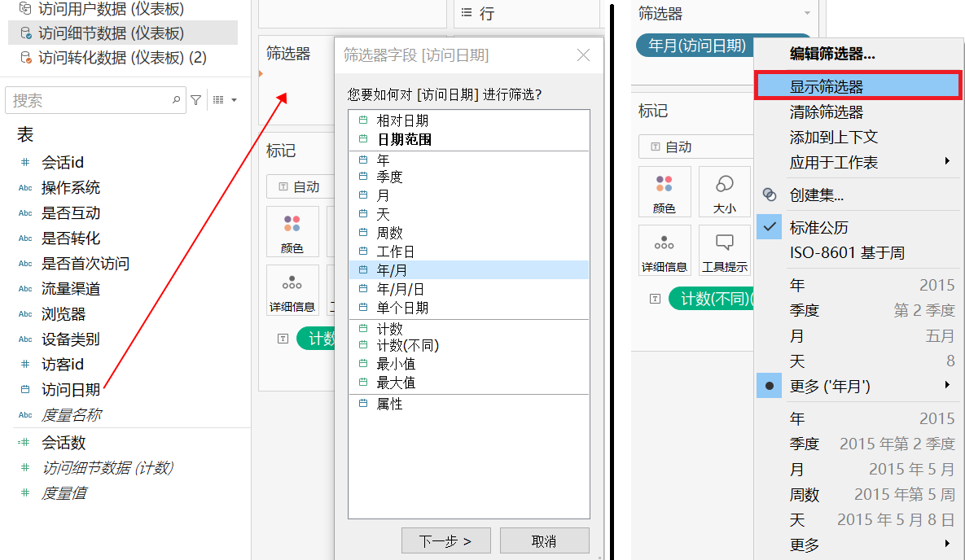Click the 设备类别 field
This screenshot has height=560, width=965.
[x=71, y=339]
